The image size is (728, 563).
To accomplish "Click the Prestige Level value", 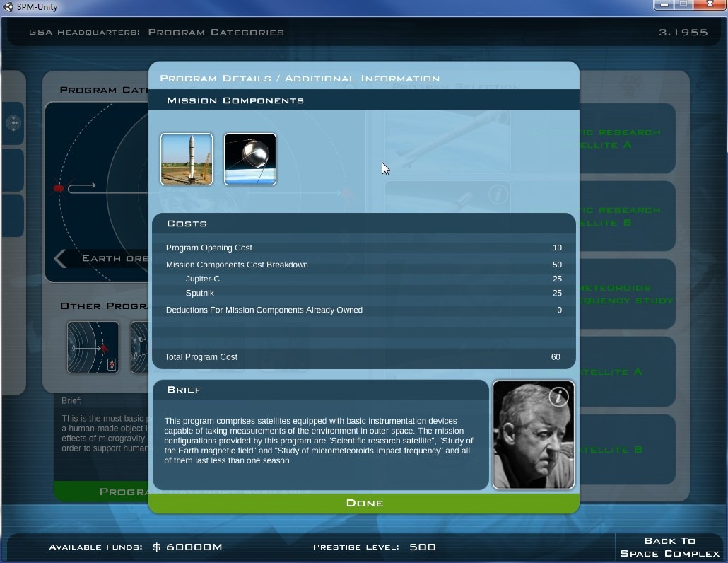I will click(423, 547).
